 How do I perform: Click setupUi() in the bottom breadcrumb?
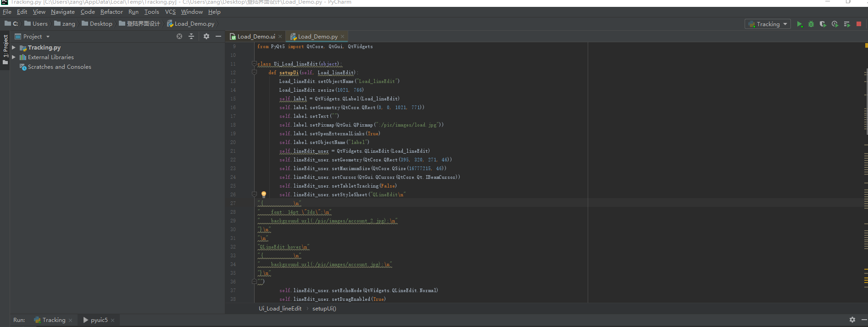pos(324,308)
